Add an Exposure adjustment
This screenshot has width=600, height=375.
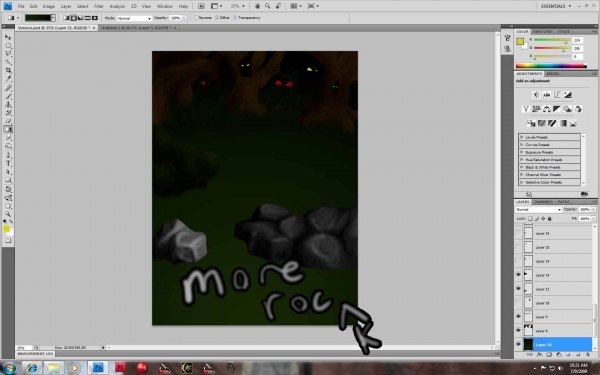point(567,95)
